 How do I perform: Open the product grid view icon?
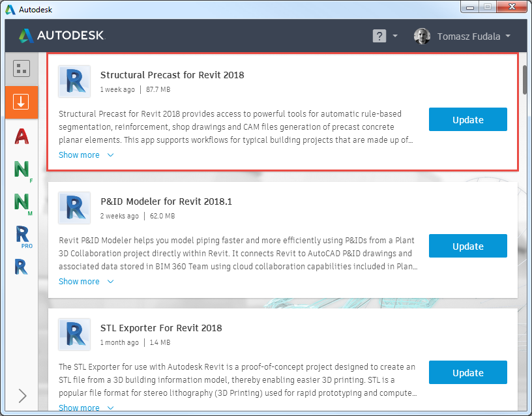(21, 68)
